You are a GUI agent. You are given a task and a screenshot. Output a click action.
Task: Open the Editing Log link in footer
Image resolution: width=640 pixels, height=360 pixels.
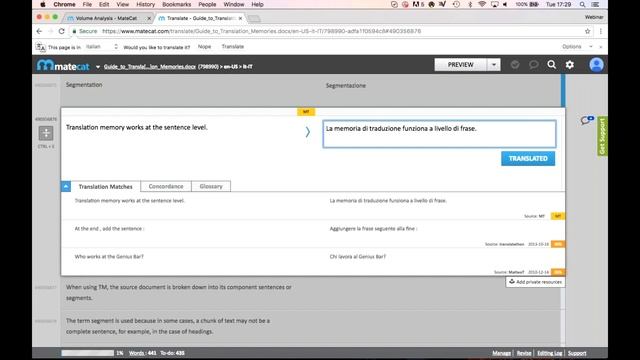(549, 353)
